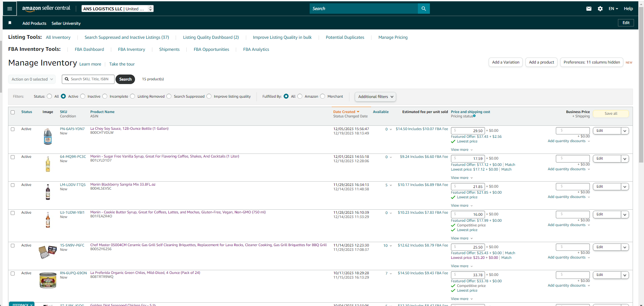This screenshot has width=644, height=306.
Task: Click the Date Created sort arrow
Action: point(358,112)
